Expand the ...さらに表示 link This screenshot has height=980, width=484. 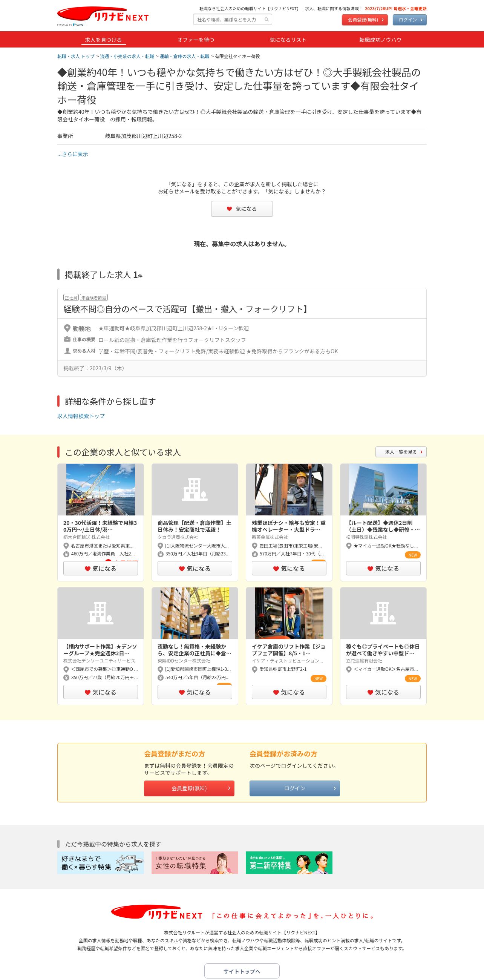click(73, 154)
